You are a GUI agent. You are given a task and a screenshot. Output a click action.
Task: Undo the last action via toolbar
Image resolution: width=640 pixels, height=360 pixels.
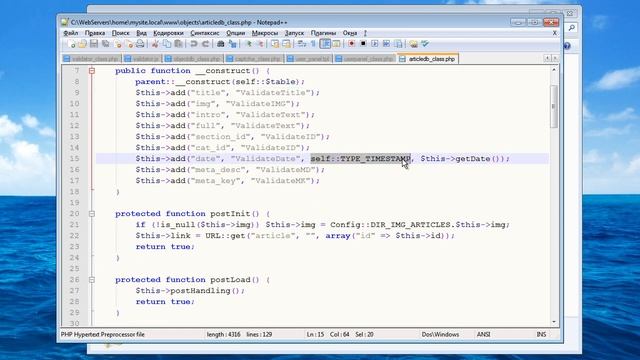[194, 44]
